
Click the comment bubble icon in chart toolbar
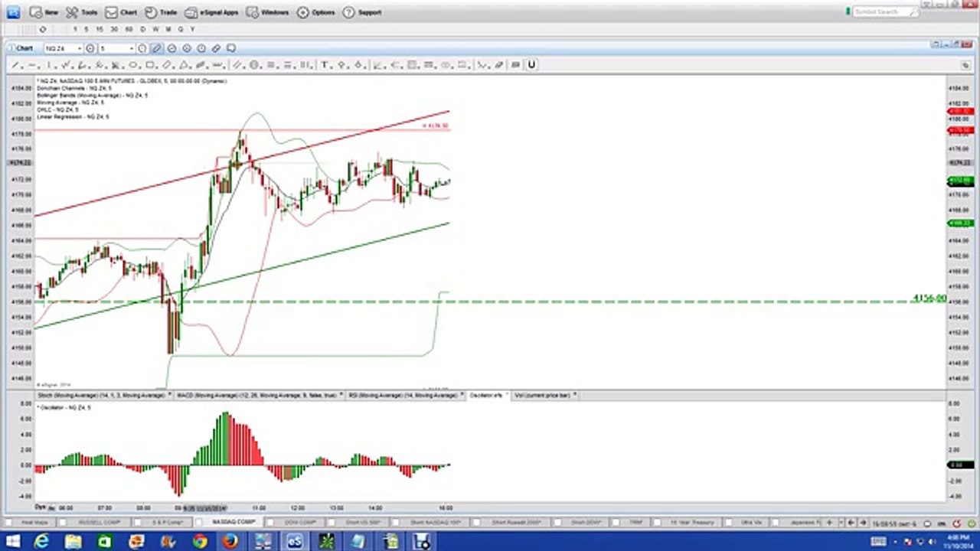[231, 48]
